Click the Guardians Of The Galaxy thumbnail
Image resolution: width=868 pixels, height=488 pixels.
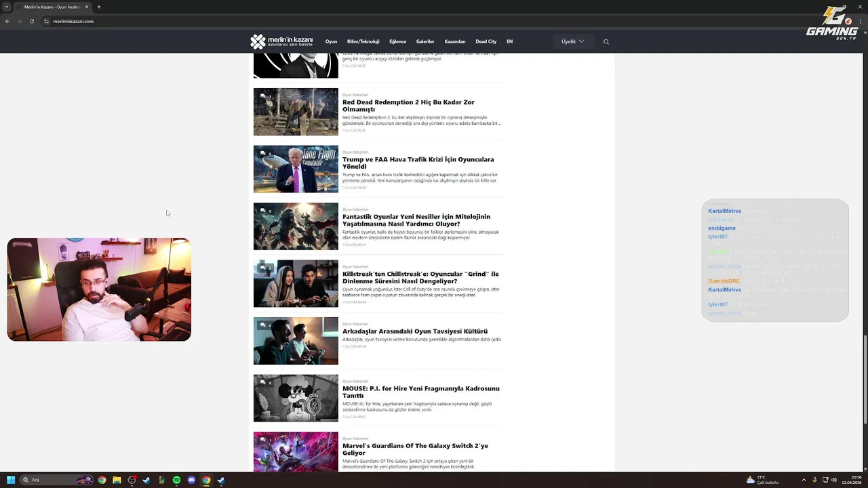coord(296,451)
